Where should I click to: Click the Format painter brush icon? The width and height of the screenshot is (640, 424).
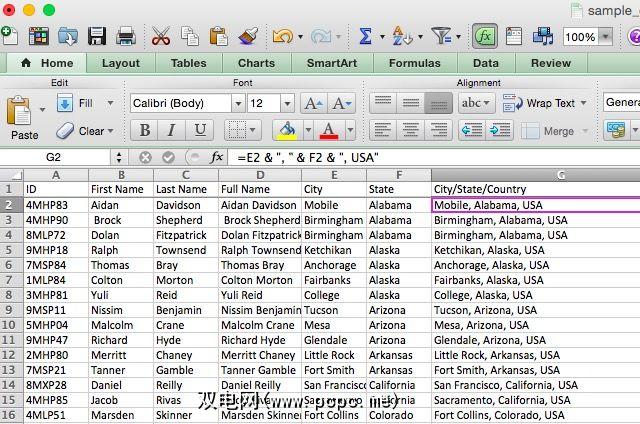pos(248,36)
